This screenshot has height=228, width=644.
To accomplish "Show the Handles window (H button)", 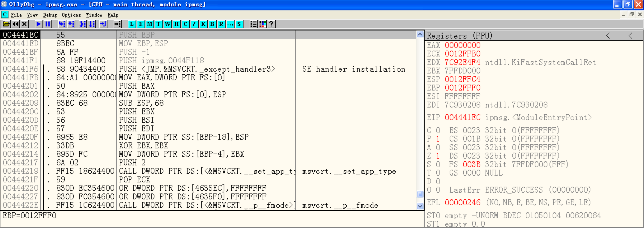I will [177, 24].
